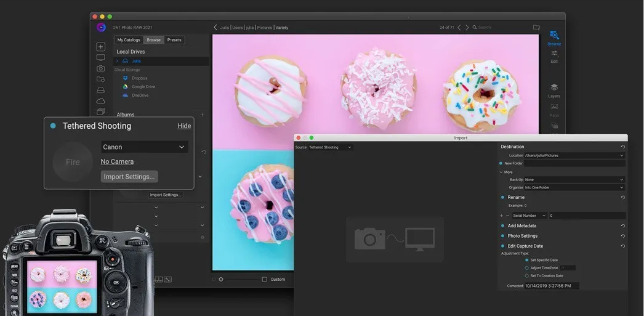Open the Canon camera brand dropdown
The height and width of the screenshot is (316, 644).
point(144,147)
